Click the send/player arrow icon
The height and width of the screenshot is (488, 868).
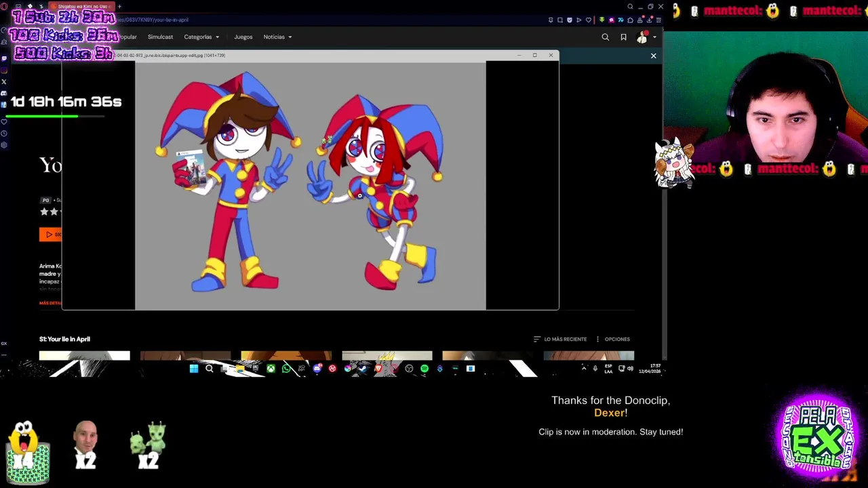pyautogui.click(x=578, y=20)
